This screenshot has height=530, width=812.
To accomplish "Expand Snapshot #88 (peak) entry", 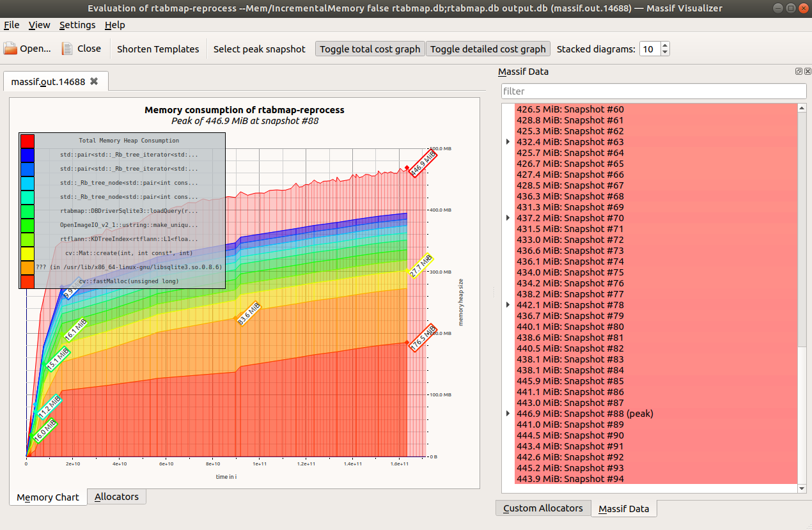I will point(508,414).
